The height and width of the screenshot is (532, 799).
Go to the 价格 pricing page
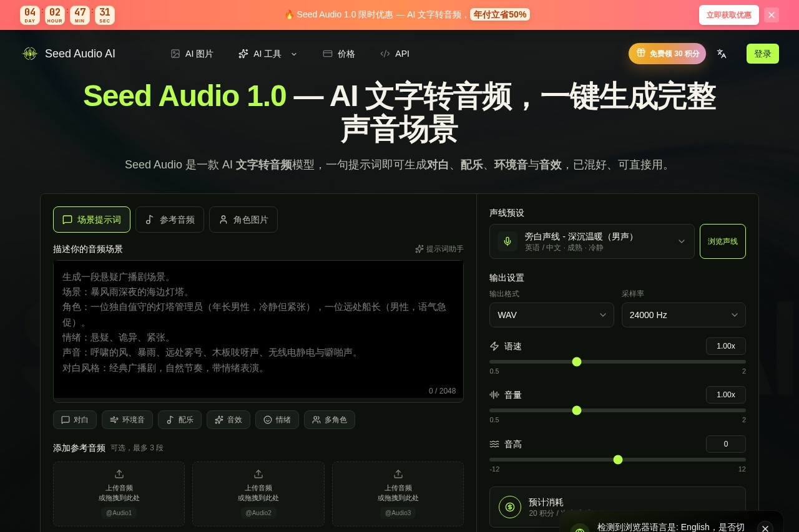(339, 54)
